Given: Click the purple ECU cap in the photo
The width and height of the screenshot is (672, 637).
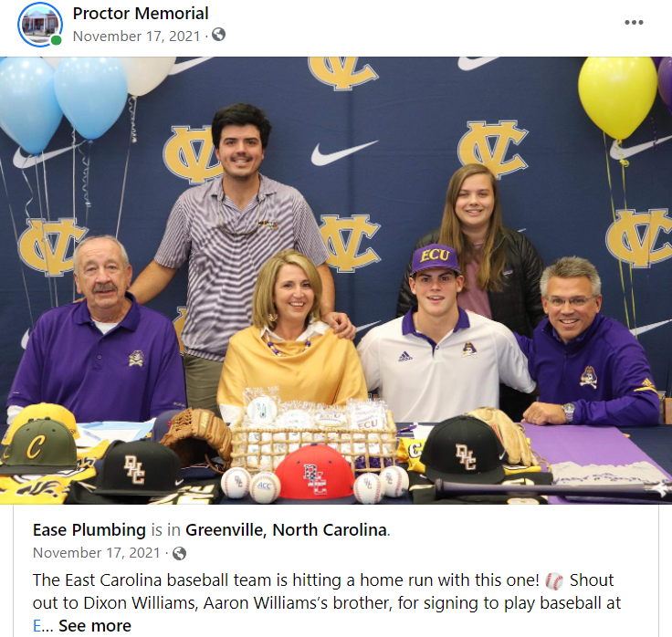Looking at the screenshot, I should [435, 259].
